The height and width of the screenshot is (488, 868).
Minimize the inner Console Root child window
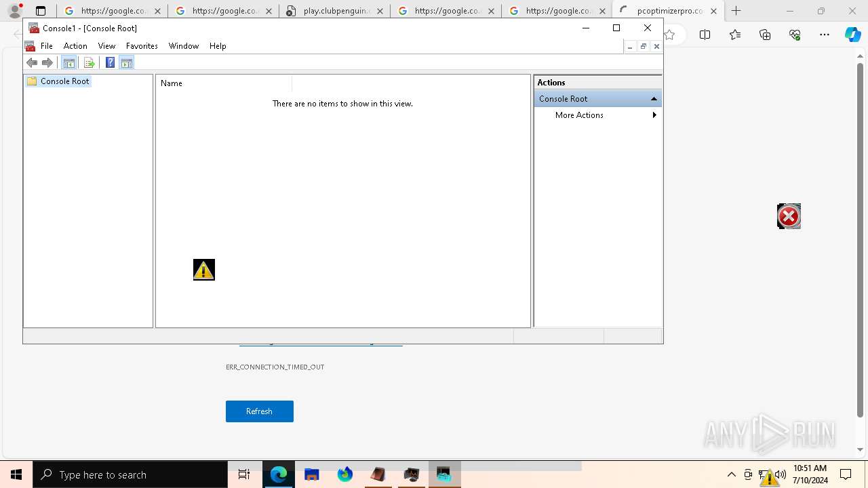click(630, 46)
